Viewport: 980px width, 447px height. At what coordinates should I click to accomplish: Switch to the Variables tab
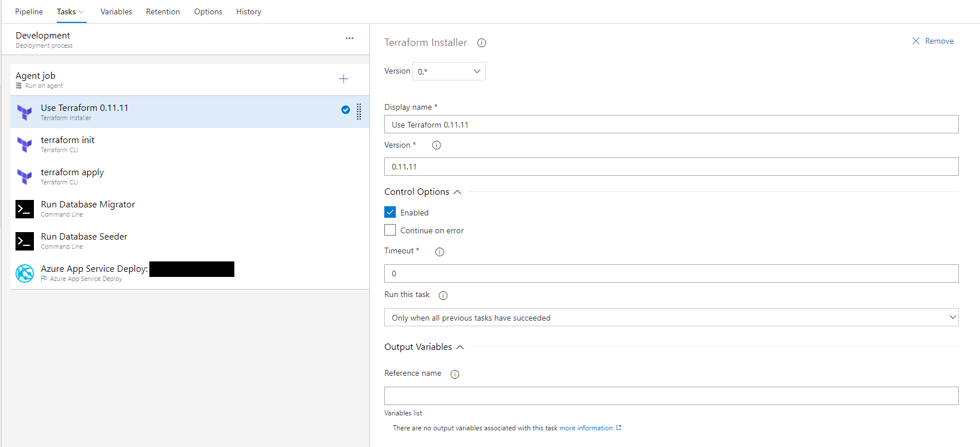(116, 11)
